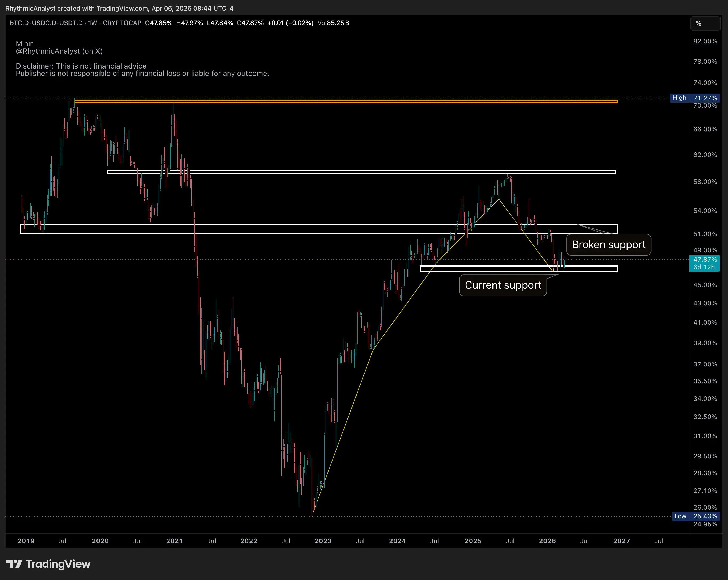The height and width of the screenshot is (580, 728).
Task: Click the 1W interval in chart legend
Action: point(92,23)
